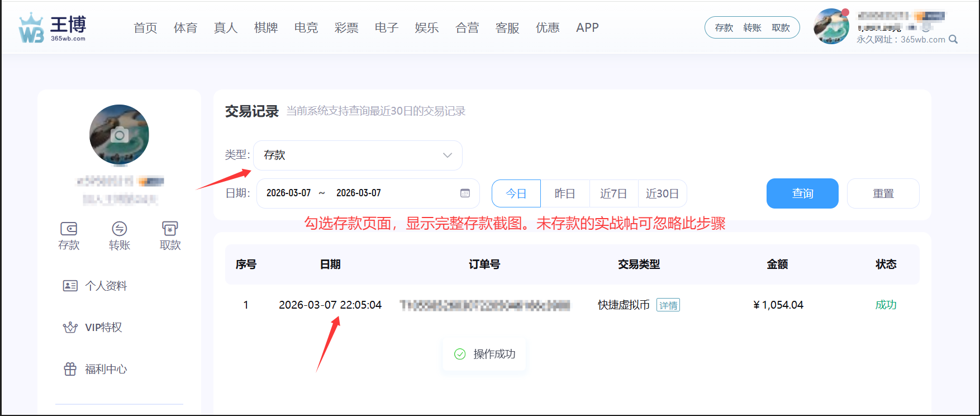Open 详情 link for 快捷虚拟币 transaction
This screenshot has height=416, width=980.
pyautogui.click(x=668, y=305)
